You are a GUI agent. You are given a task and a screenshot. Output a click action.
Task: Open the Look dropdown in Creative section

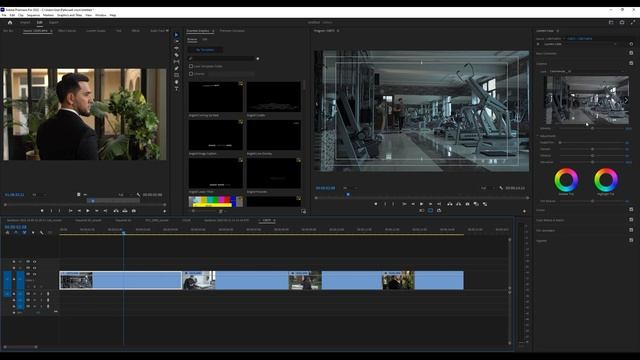(x=587, y=71)
